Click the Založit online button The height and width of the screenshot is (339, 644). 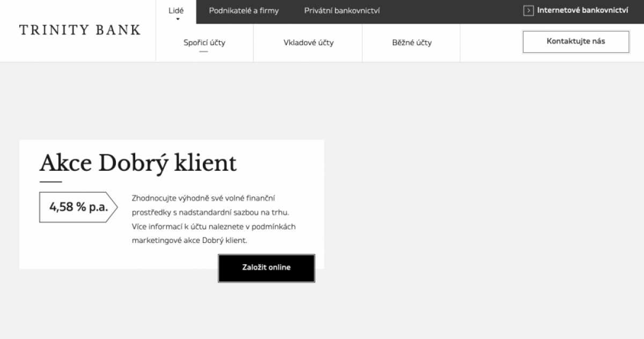[x=266, y=268]
